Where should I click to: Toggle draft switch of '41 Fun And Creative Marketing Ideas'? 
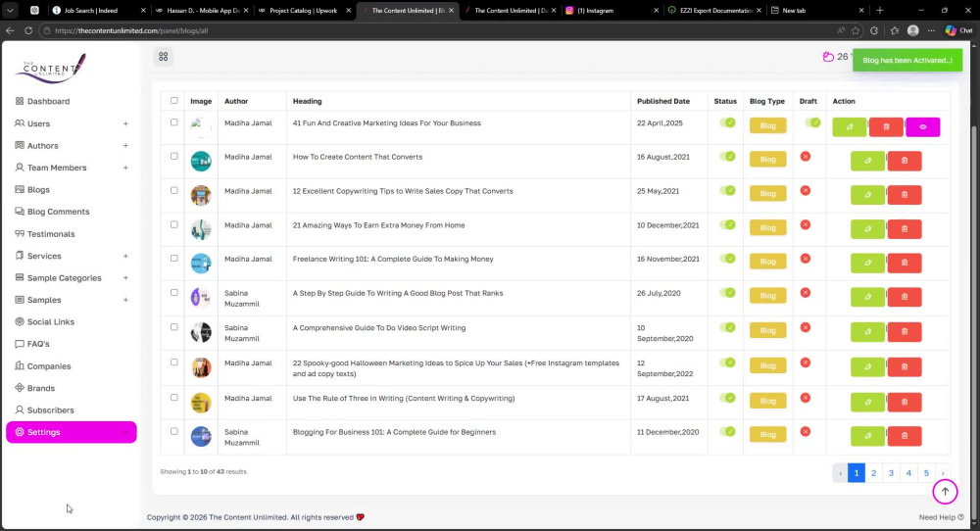pyautogui.click(x=812, y=122)
